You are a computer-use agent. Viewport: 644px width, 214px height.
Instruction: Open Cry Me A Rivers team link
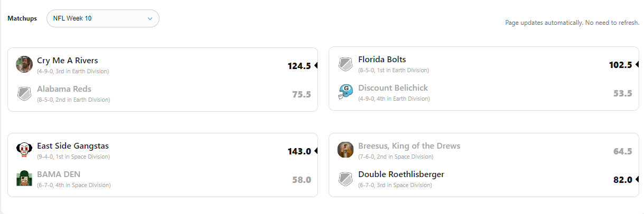coord(67,61)
